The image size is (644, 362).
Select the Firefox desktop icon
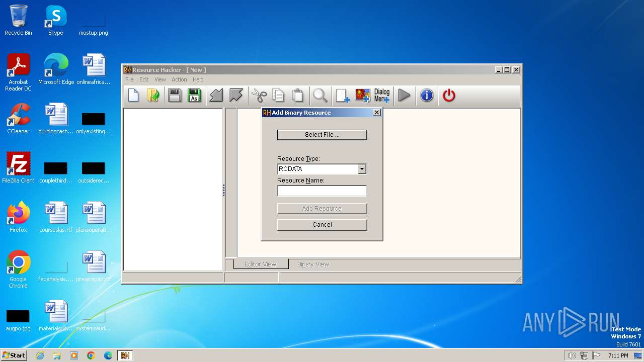coord(18,217)
